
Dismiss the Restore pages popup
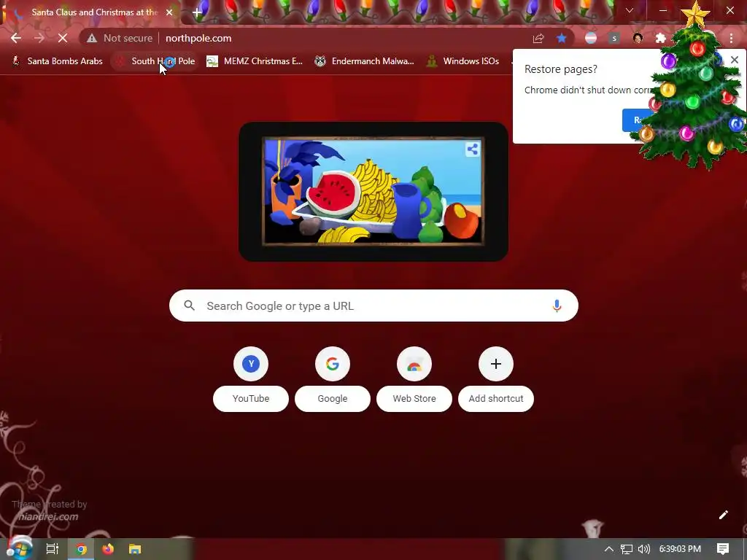click(x=734, y=60)
